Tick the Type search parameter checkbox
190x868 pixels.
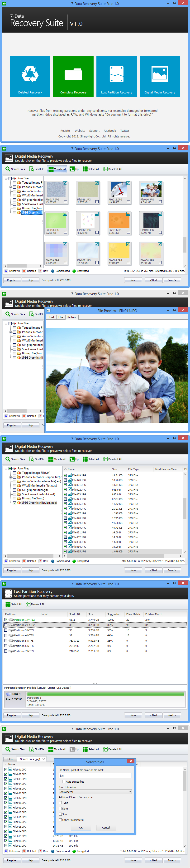(x=60, y=803)
